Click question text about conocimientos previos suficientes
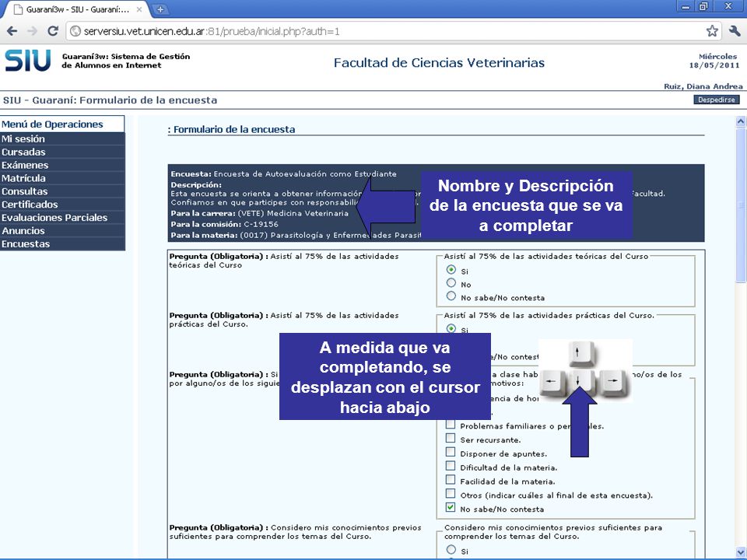Viewport: 747px width, 560px height. (x=296, y=532)
